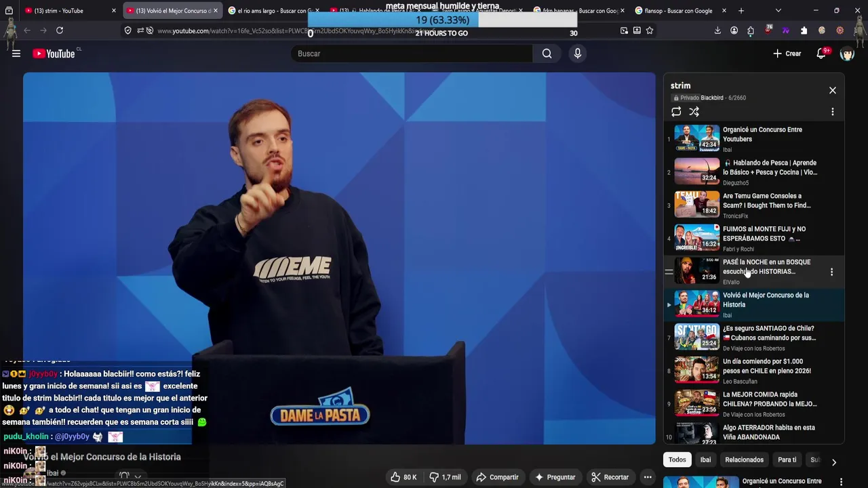The image size is (868, 488).
Task: Open FUIMOS al MONTE FUJI video
Action: click(x=753, y=239)
